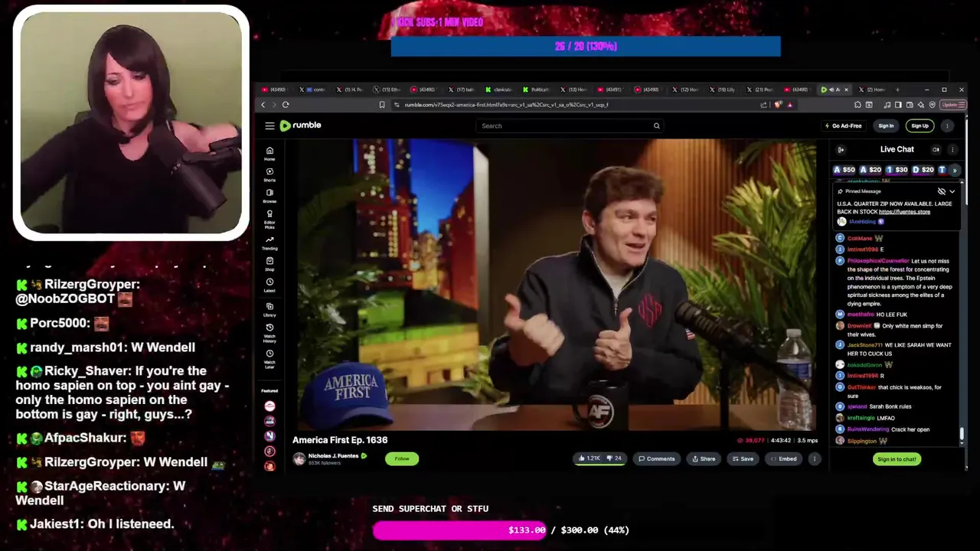Click browser back arrow
Viewport: 980px width, 551px height.
[x=263, y=105]
